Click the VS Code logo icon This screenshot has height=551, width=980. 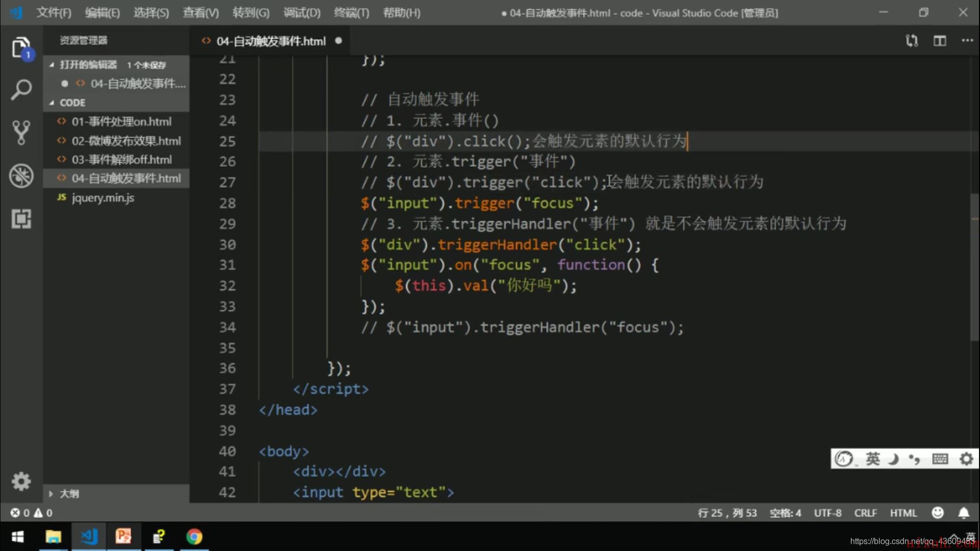pyautogui.click(x=16, y=12)
